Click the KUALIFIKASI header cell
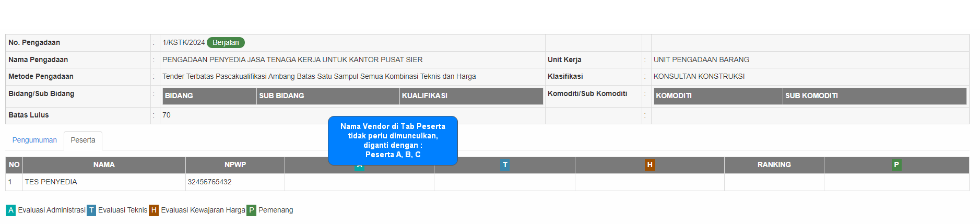The image size is (980, 224). point(424,96)
